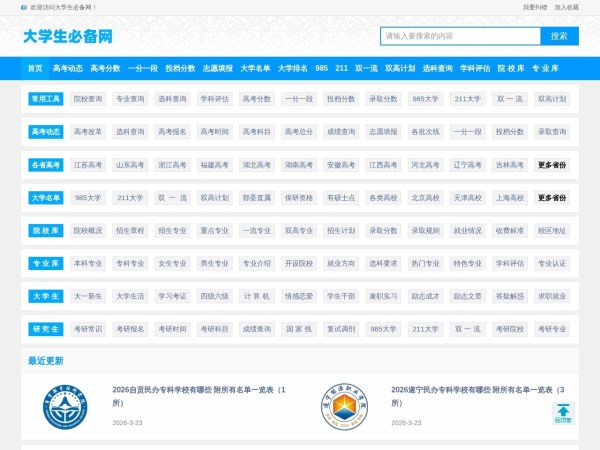Open the 自贡 school emblem thumbnail
Image resolution: width=600 pixels, height=450 pixels.
(x=67, y=409)
